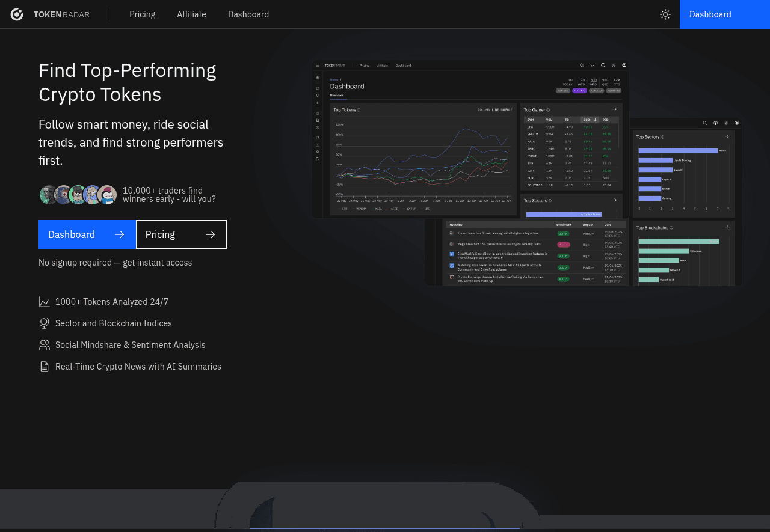Click the blue Dashboard button top right

click(710, 14)
